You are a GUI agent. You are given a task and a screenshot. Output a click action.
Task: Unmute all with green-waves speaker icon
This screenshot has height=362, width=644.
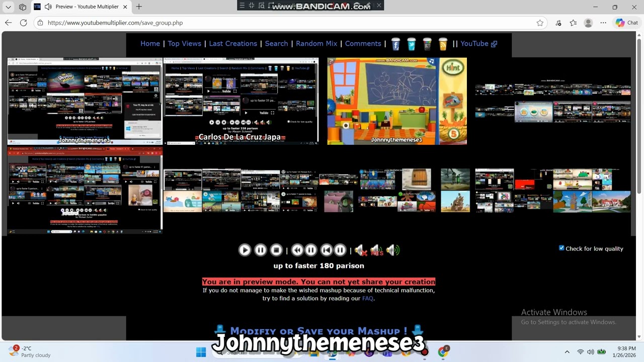coord(393,250)
